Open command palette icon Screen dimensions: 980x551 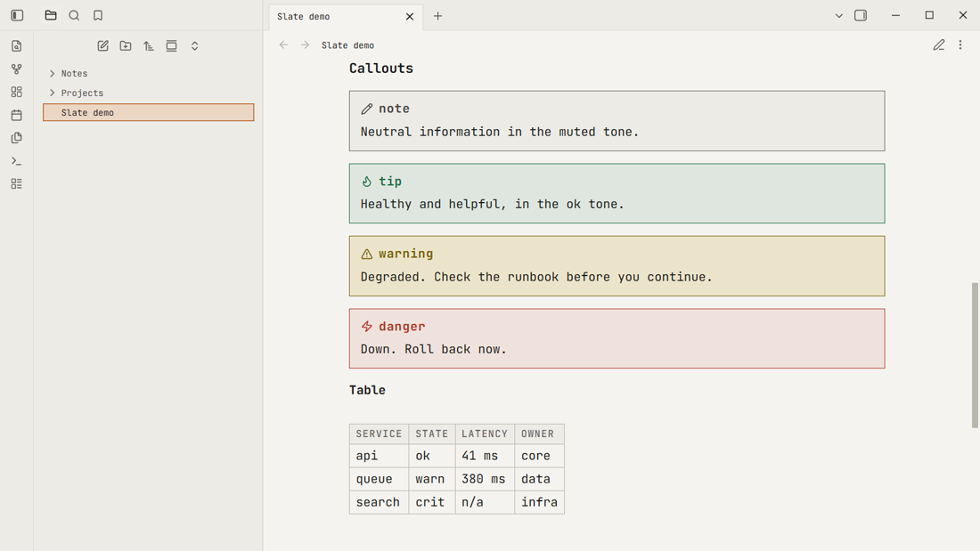point(17,161)
